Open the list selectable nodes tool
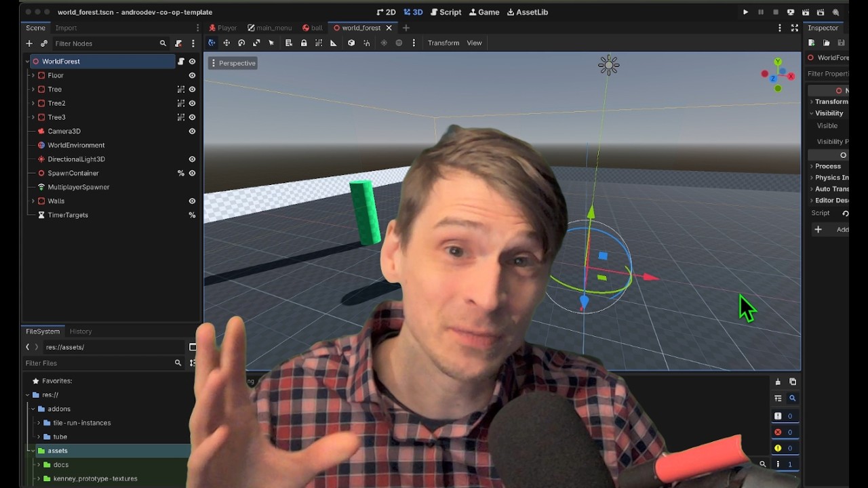Screen dimensions: 868x488 288,43
